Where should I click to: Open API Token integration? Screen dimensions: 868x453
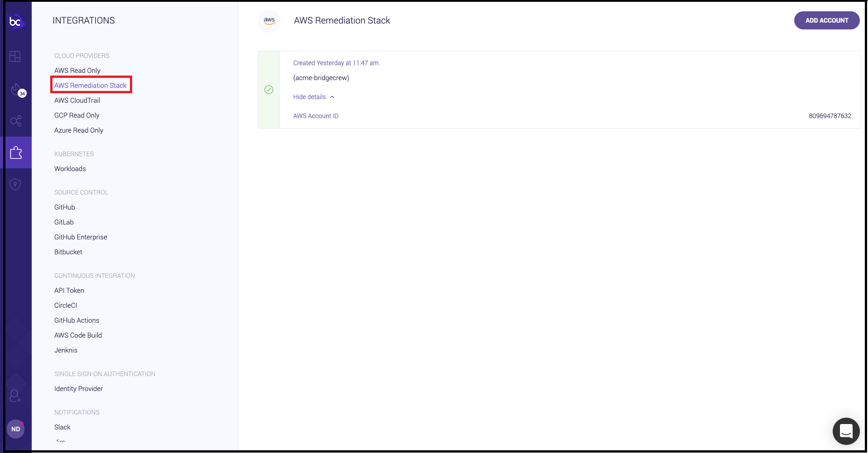(69, 291)
